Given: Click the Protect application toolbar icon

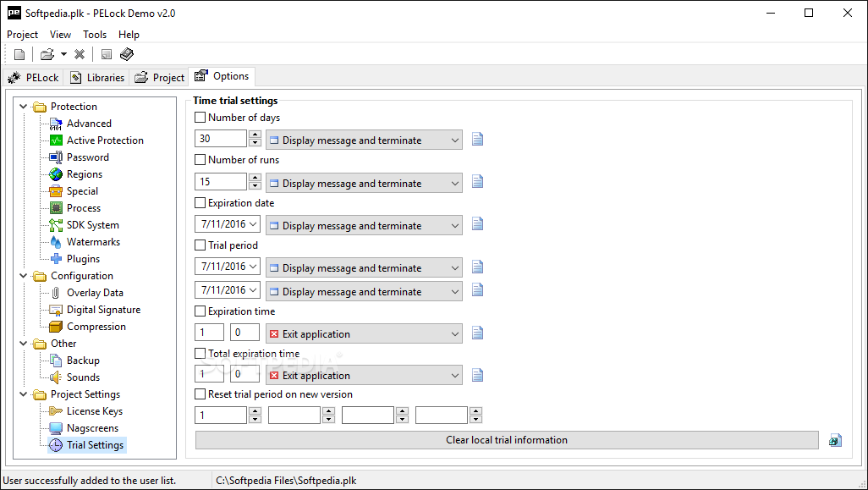Looking at the screenshot, I should coord(107,54).
